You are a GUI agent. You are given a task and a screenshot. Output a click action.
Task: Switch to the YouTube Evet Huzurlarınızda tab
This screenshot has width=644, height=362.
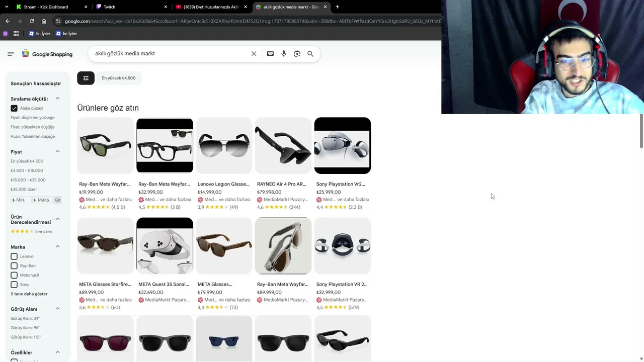(211, 7)
